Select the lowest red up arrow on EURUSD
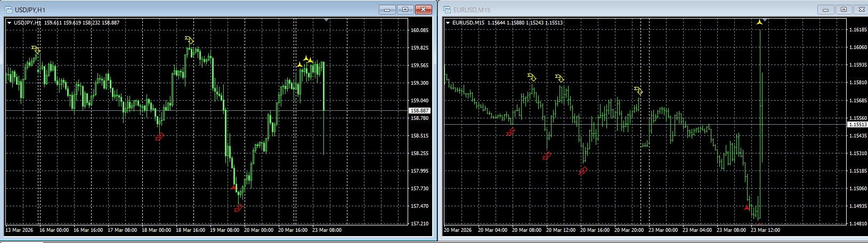This screenshot has width=868, height=243. point(583,171)
